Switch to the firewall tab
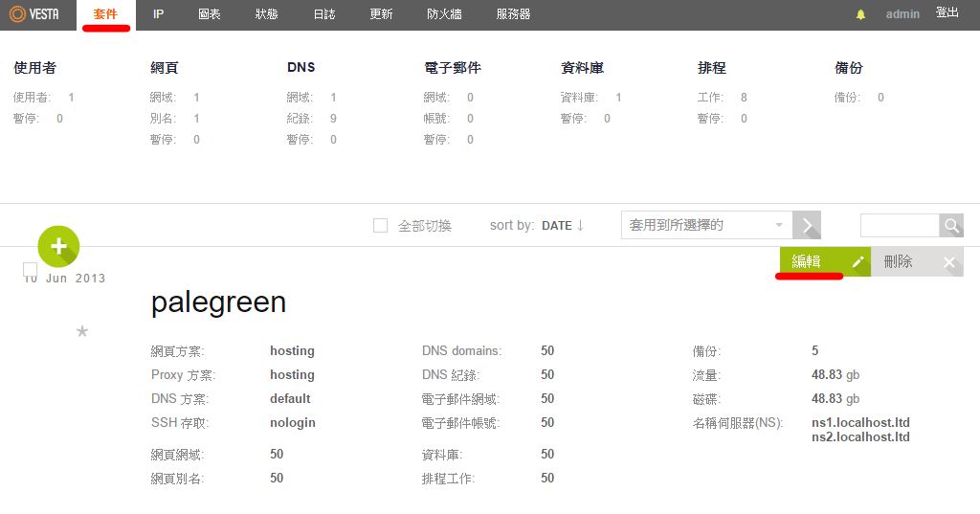The image size is (980, 514). point(444,14)
